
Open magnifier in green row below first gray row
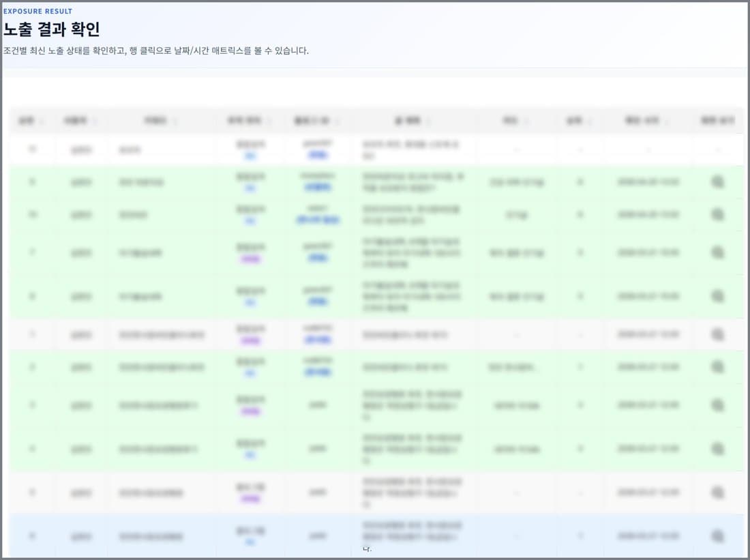coord(717,367)
